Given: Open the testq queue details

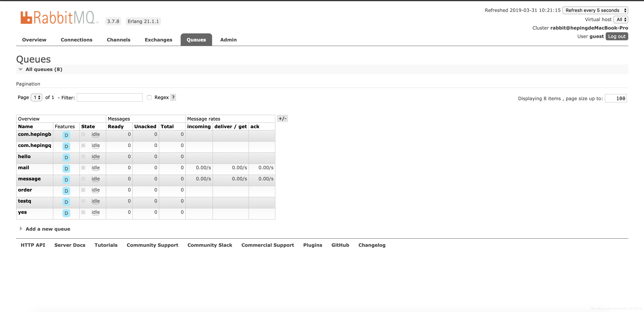Looking at the screenshot, I should click(25, 201).
